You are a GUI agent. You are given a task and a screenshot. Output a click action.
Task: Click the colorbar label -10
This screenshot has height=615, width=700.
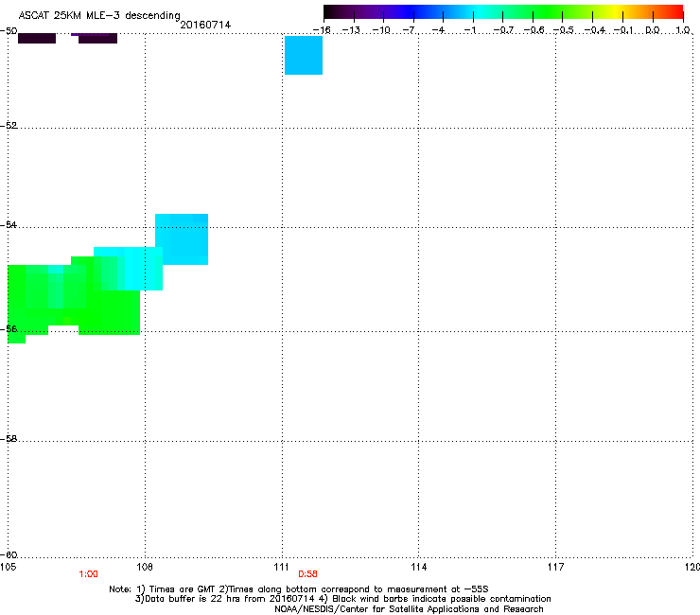pos(381,30)
